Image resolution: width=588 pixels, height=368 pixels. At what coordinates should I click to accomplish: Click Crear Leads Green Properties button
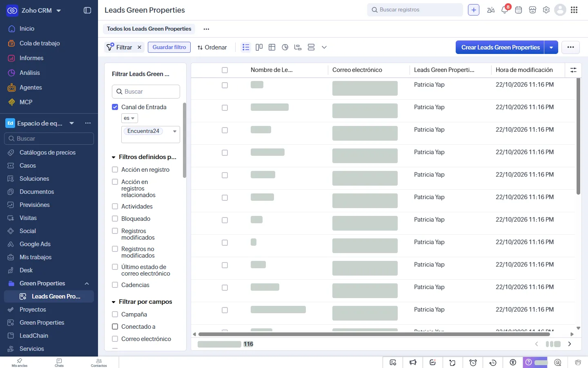pyautogui.click(x=500, y=47)
